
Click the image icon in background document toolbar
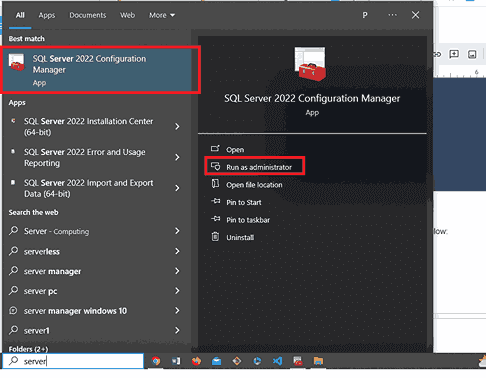(x=472, y=54)
